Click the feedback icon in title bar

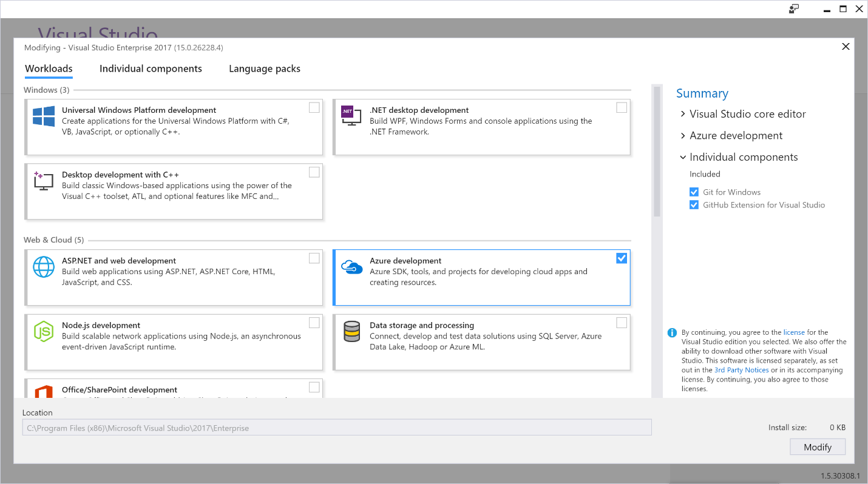[794, 8]
